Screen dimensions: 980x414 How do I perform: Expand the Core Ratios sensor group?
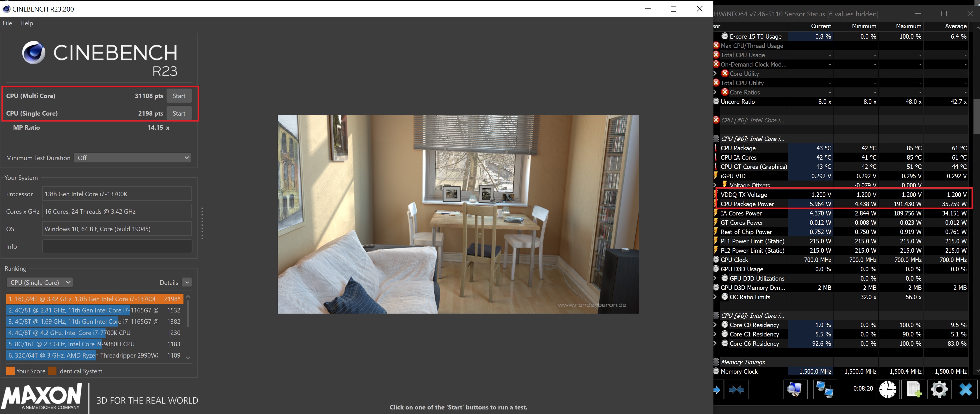715,92
